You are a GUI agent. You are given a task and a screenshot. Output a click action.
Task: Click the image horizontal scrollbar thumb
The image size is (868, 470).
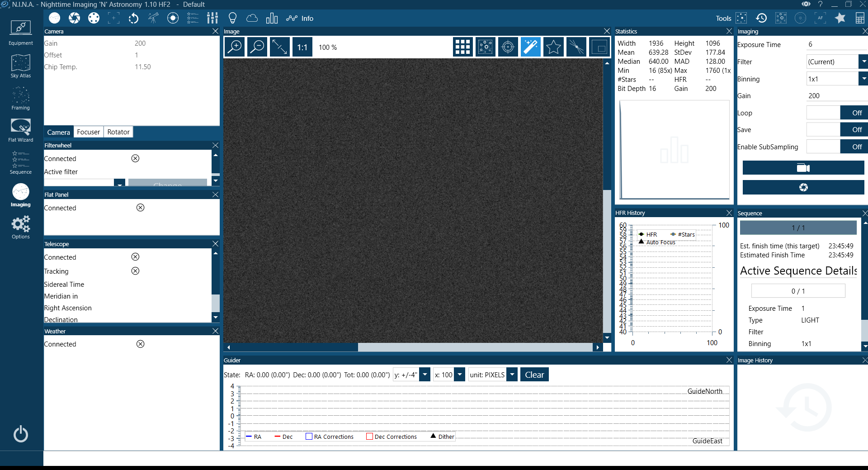pos(475,347)
